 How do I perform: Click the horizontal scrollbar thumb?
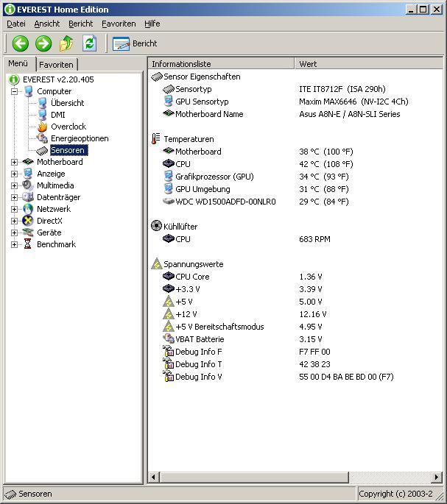click(x=253, y=477)
